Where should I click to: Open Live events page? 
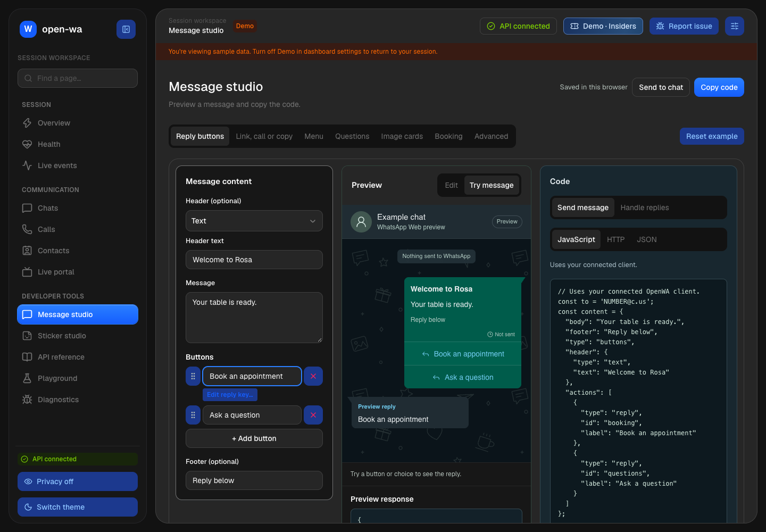[x=78, y=165]
